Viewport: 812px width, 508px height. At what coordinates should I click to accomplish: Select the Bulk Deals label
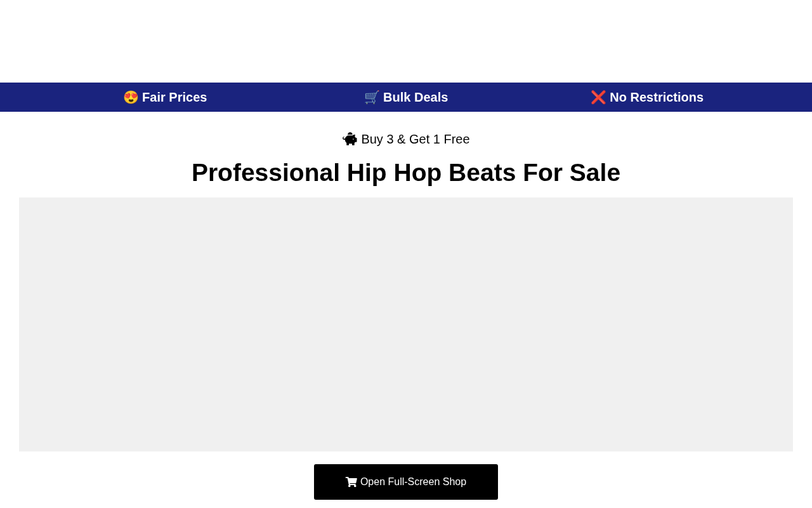tap(416, 97)
